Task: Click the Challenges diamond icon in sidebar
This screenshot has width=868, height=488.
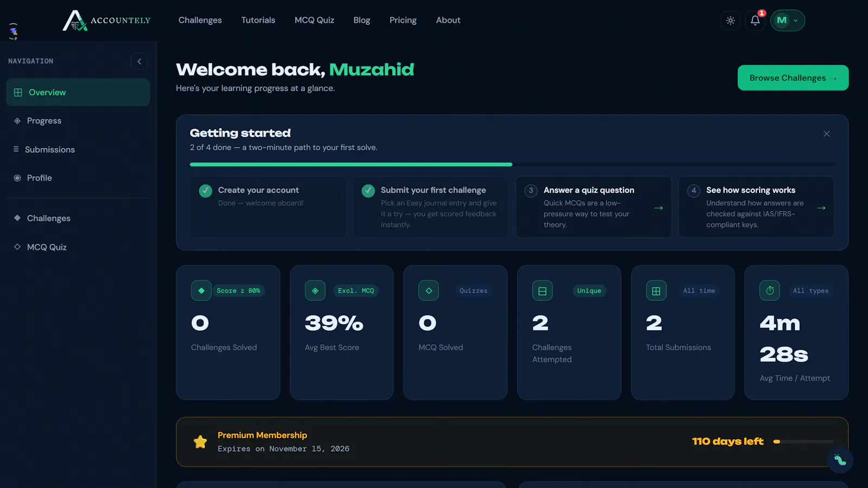Action: point(17,218)
